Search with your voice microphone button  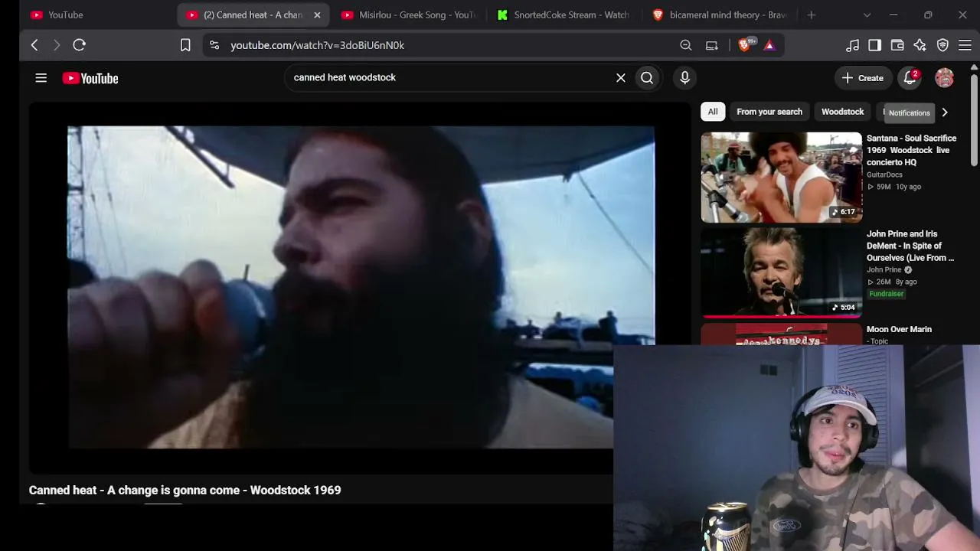(x=684, y=77)
